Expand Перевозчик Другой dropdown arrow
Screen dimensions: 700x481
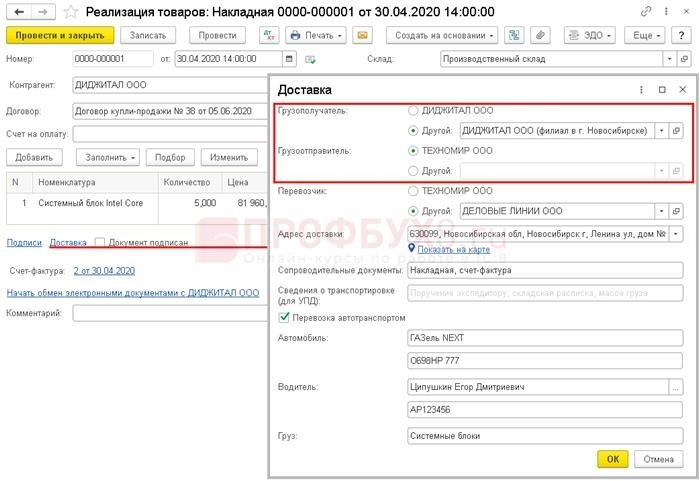(662, 211)
